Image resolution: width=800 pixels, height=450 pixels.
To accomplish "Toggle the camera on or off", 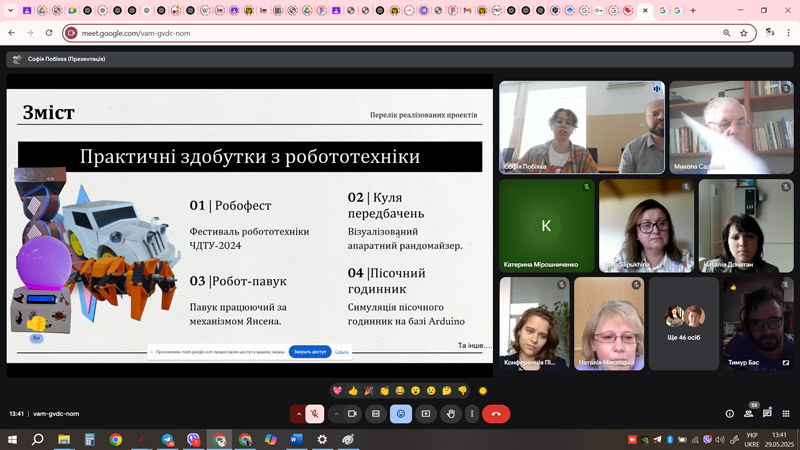I will [352, 414].
